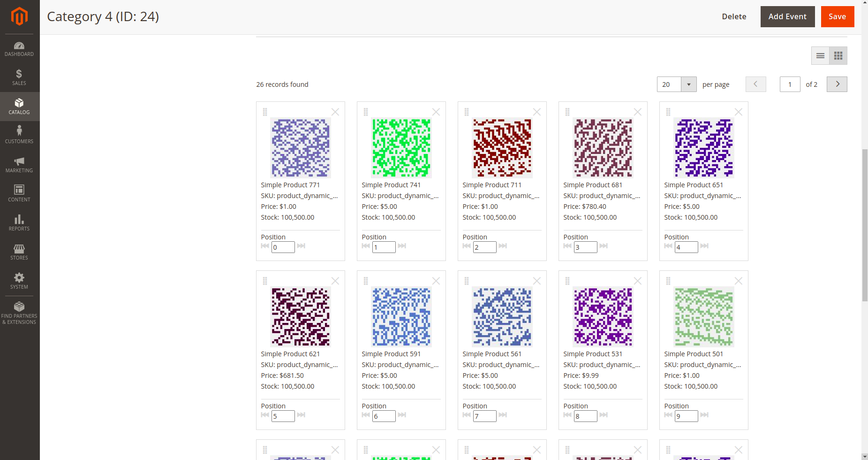868x460 pixels.
Task: Open the Marketing menu
Action: (19, 164)
